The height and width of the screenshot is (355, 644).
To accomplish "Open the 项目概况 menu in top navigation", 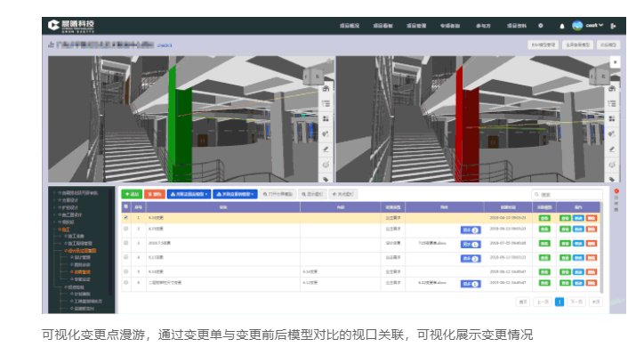I will click(349, 26).
